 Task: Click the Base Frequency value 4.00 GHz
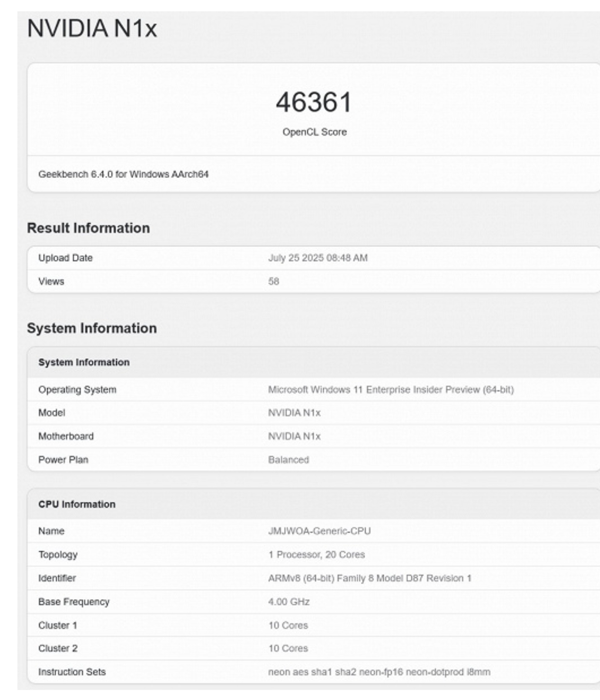[289, 602]
